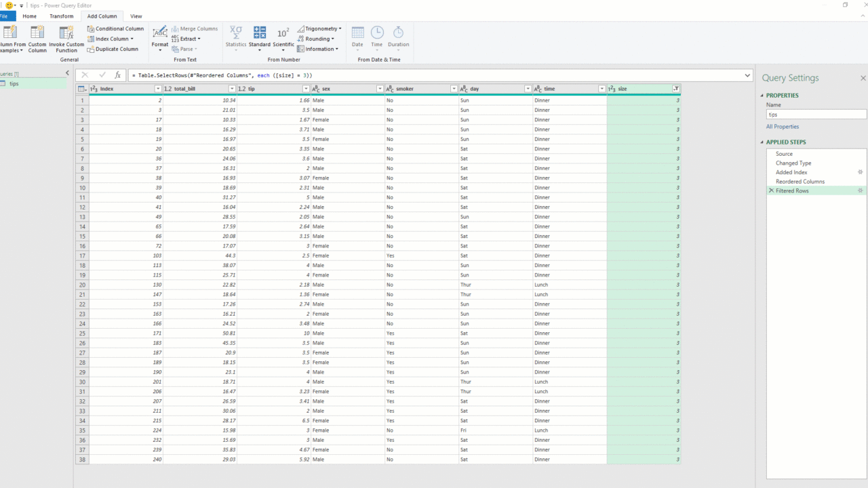The height and width of the screenshot is (488, 868).
Task: Open the View ribbon tab
Action: point(136,16)
